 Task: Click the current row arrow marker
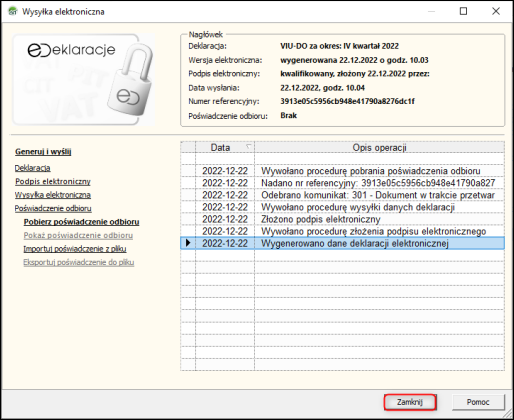188,243
